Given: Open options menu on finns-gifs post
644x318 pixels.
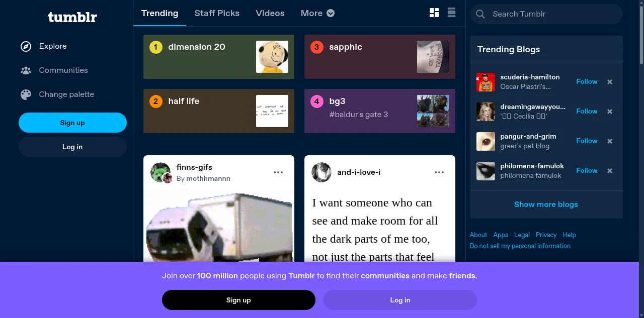Looking at the screenshot, I should point(278,172).
